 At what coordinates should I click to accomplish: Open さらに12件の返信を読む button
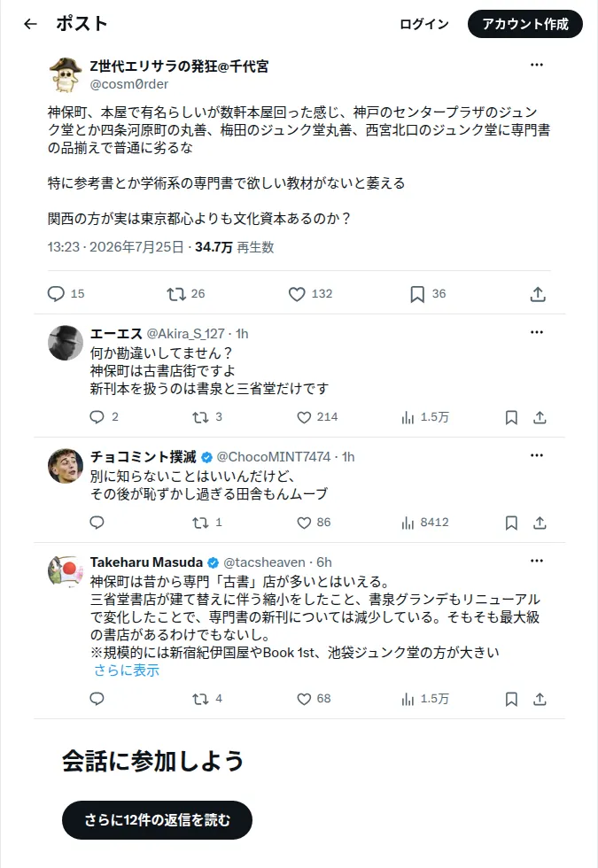(158, 820)
